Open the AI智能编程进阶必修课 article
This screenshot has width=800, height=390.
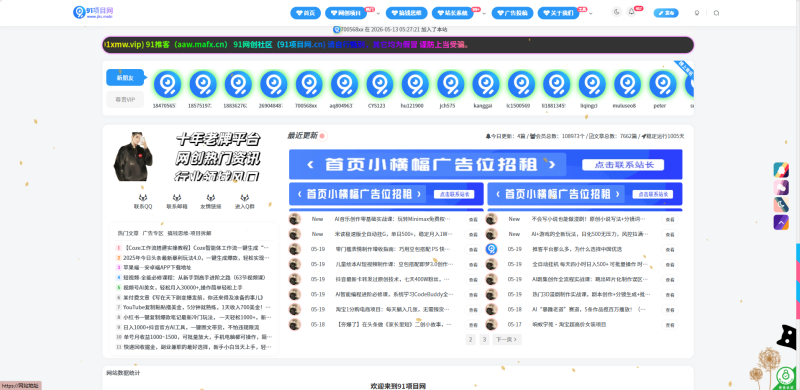(x=394, y=295)
